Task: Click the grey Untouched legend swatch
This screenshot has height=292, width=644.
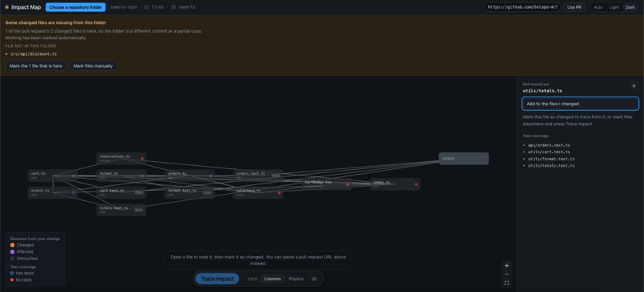Action: 12,258
